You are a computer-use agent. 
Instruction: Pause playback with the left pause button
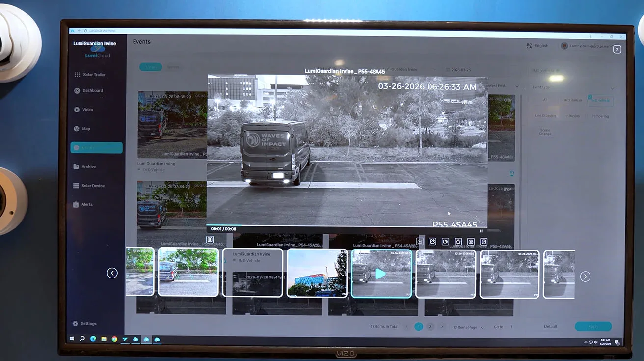click(x=210, y=240)
